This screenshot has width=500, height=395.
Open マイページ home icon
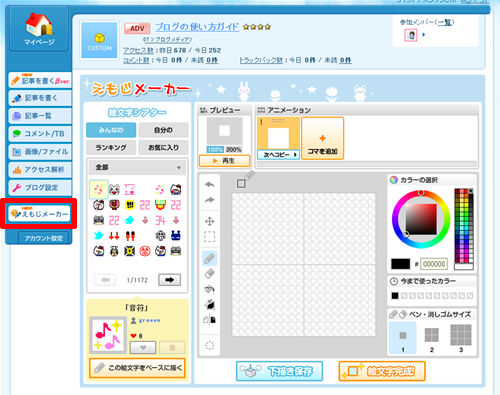pos(39,29)
